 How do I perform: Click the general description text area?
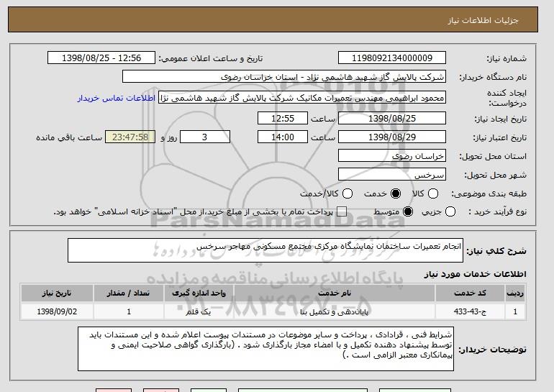tap(265, 251)
